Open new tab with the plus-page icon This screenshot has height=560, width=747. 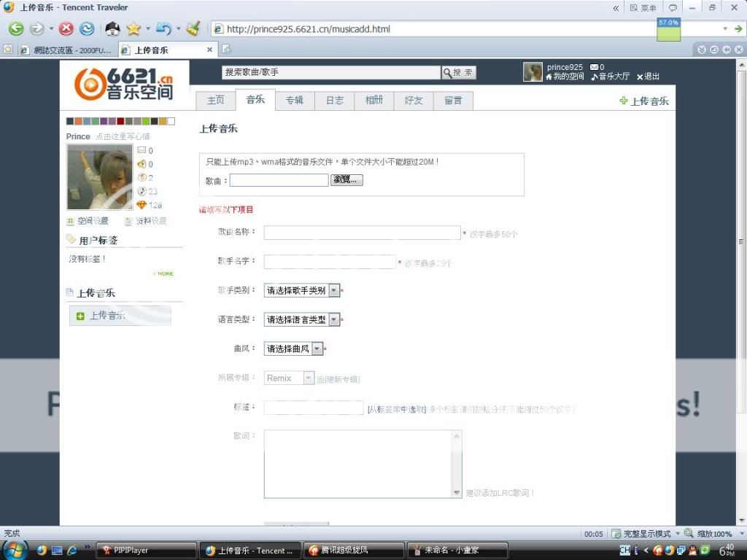click(227, 50)
